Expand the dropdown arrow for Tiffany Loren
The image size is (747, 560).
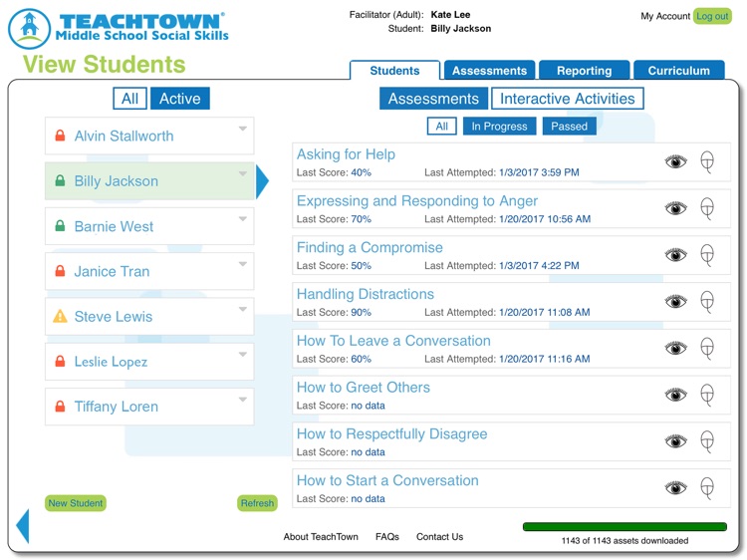click(x=243, y=400)
